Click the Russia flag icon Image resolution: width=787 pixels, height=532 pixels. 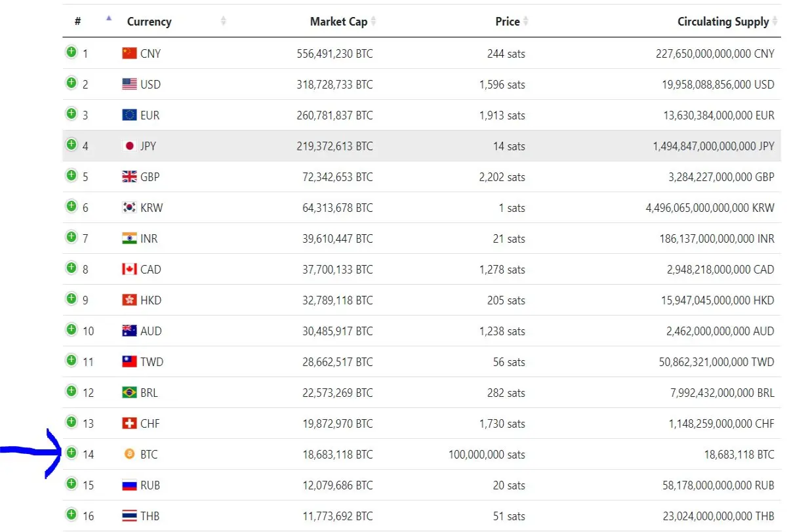point(129,485)
